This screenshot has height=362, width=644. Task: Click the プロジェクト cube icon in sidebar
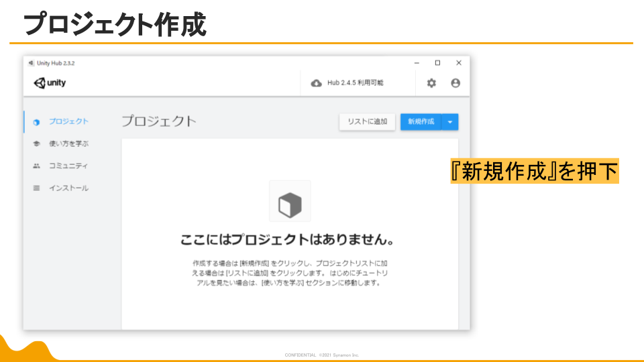pos(36,122)
